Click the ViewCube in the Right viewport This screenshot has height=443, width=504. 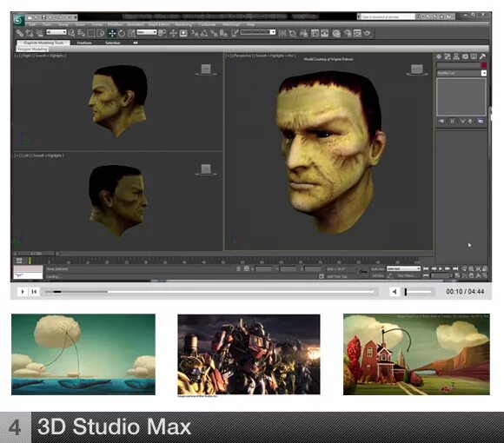click(x=206, y=69)
